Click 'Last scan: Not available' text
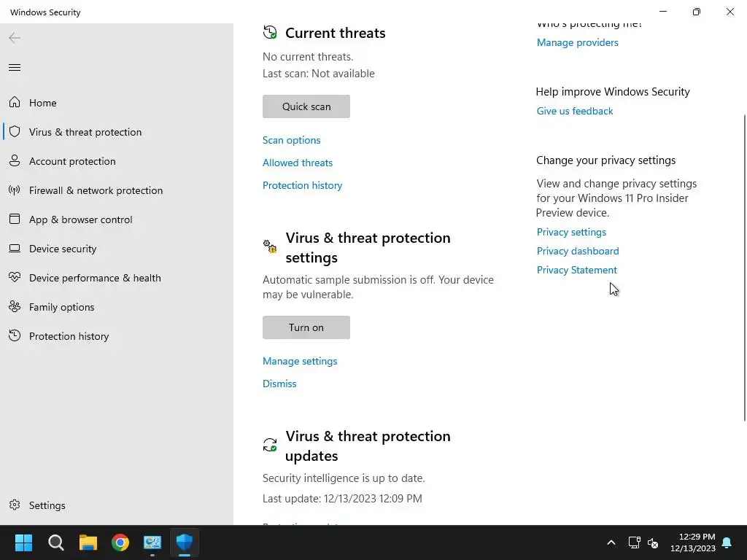 click(x=319, y=74)
